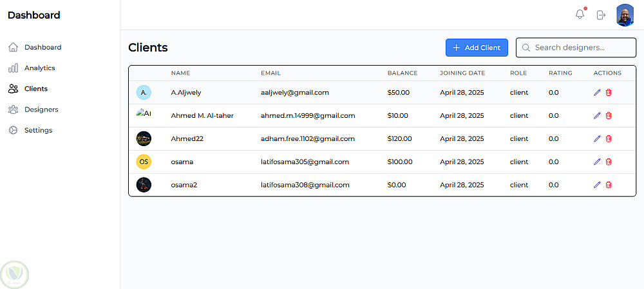
Task: Edit the A.Aljwely client row
Action: click(597, 93)
